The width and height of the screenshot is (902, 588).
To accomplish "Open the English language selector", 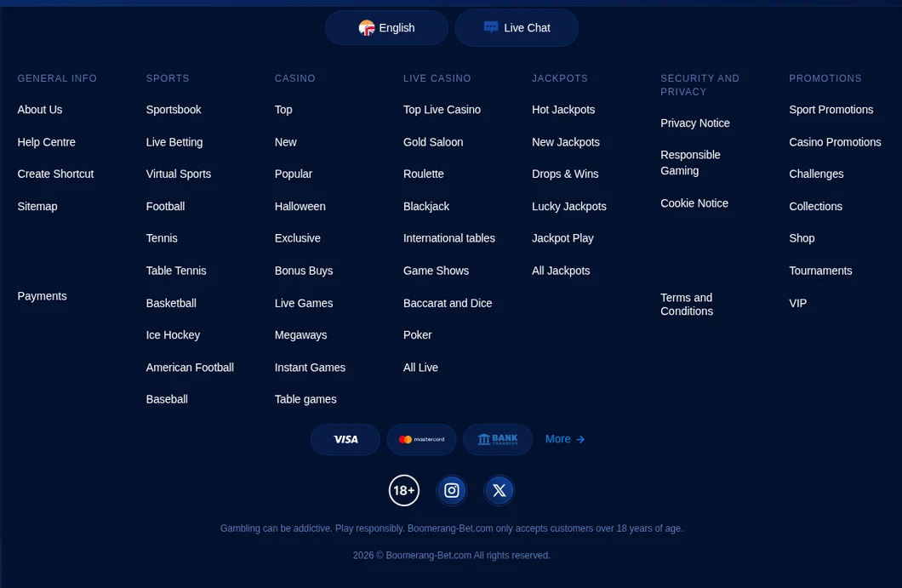I will click(386, 27).
